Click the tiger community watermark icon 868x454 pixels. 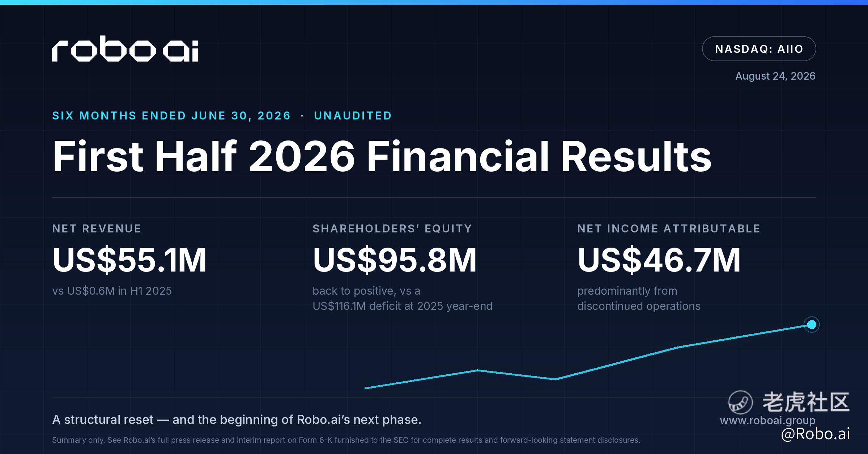[740, 402]
